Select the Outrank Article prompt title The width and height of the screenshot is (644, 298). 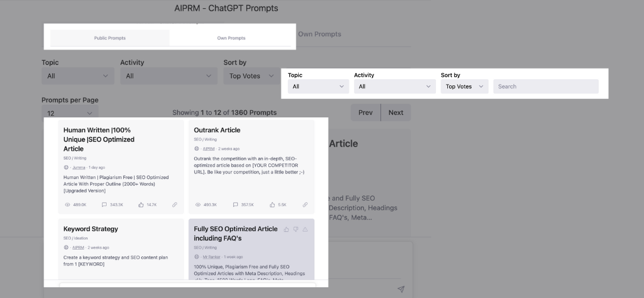217,130
